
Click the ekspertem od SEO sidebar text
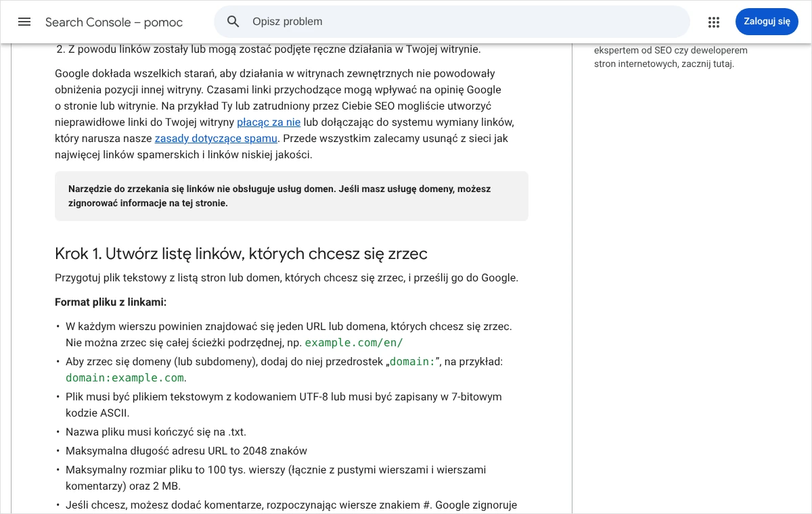click(671, 57)
